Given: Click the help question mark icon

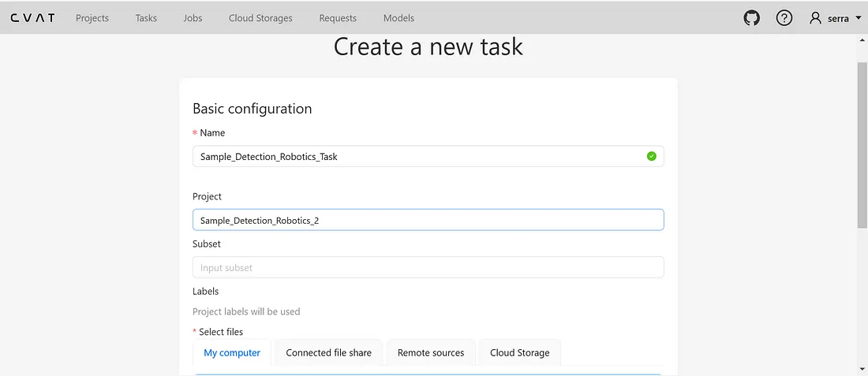Looking at the screenshot, I should pos(784,18).
